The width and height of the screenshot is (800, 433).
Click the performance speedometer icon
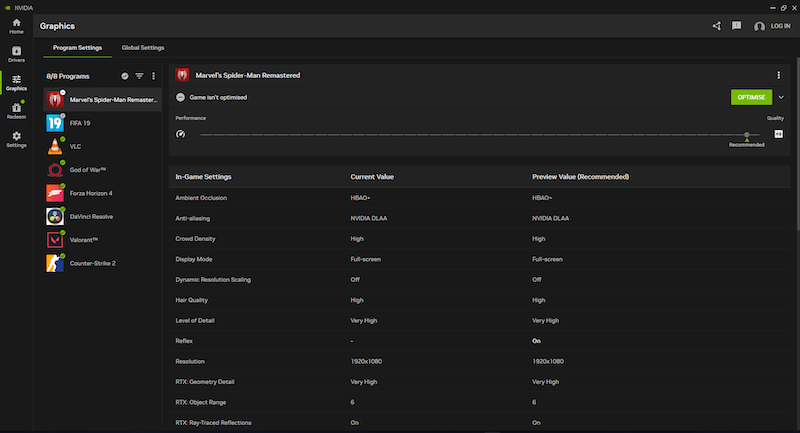pyautogui.click(x=181, y=134)
